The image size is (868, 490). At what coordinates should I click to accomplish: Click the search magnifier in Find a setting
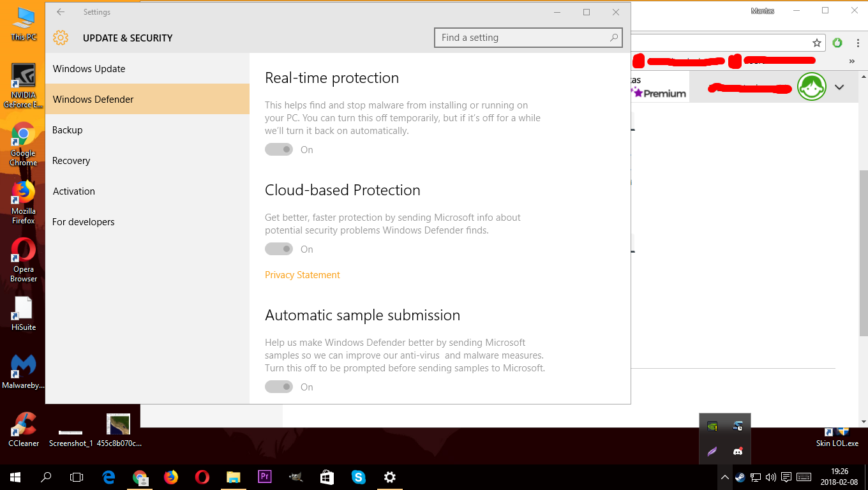click(614, 38)
